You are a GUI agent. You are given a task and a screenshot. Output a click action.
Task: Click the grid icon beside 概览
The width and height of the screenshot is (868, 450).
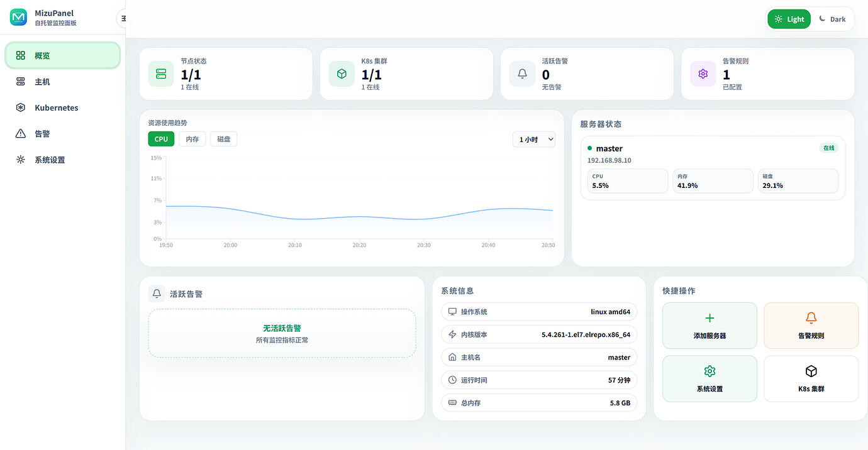[x=21, y=55]
